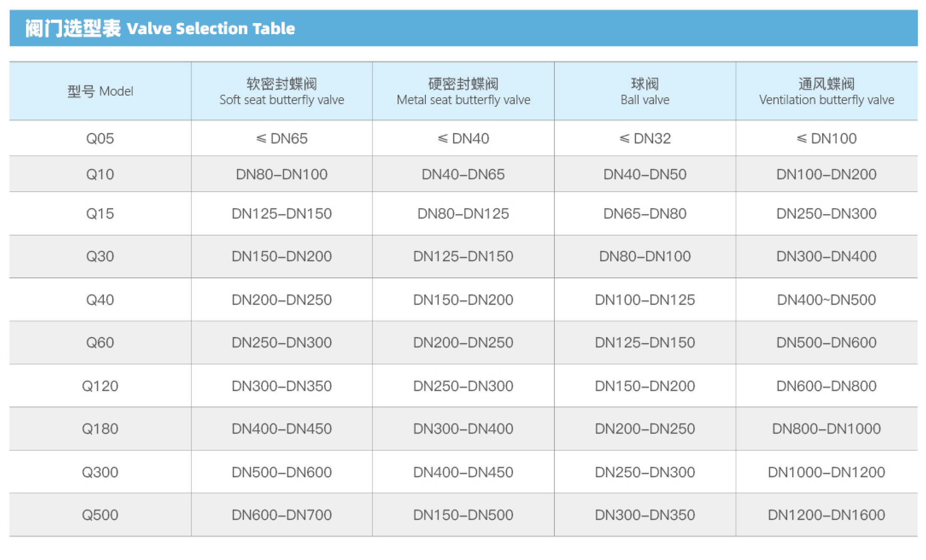Select the Metal seat butterfly valve header

[x=463, y=91]
